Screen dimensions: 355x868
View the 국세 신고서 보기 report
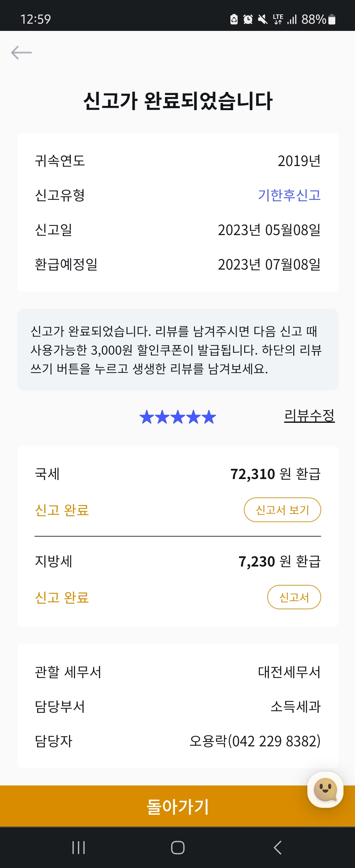coord(282,510)
